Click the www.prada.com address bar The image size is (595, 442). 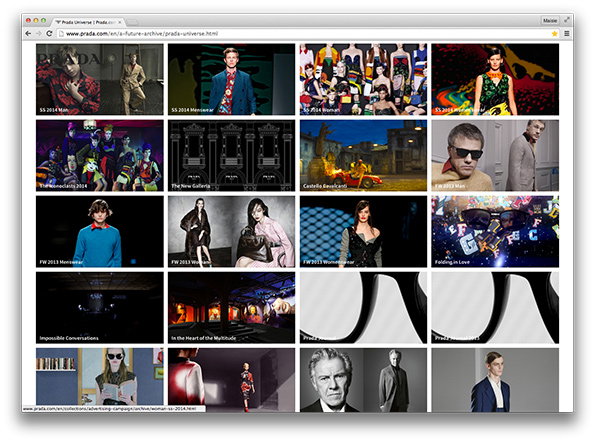point(304,34)
